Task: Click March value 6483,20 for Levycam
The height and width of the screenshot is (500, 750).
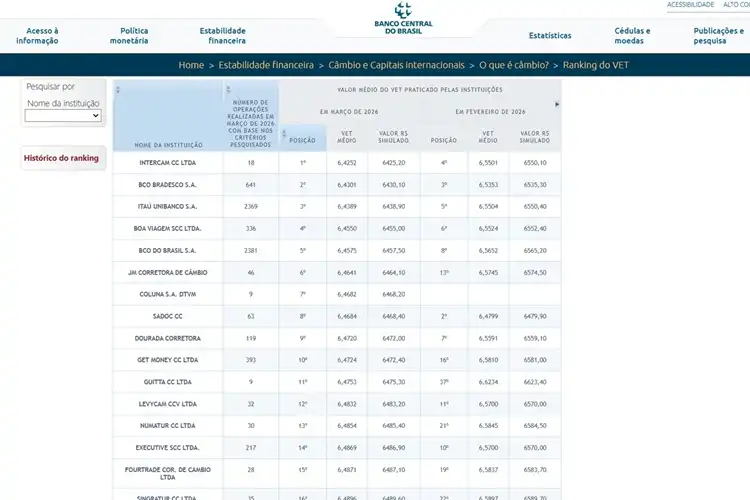Action: point(394,404)
